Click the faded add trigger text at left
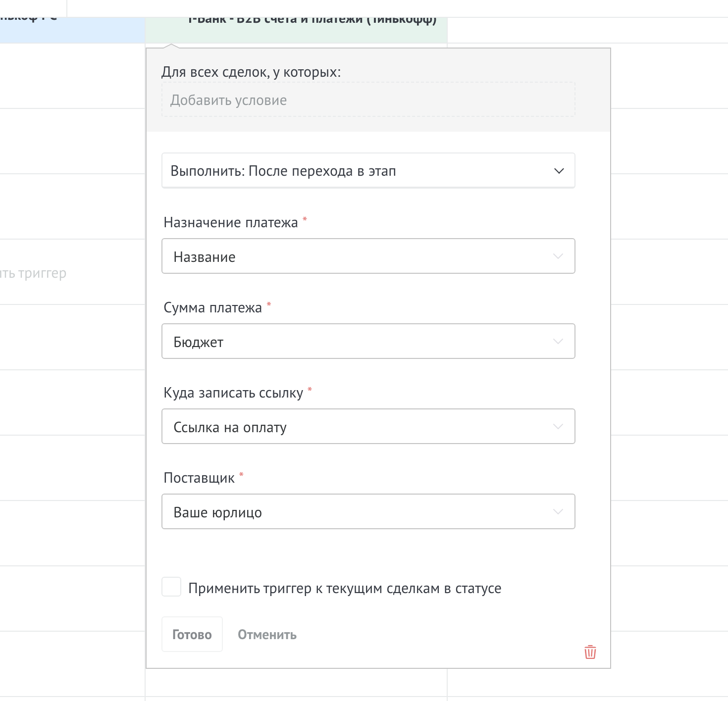 click(33, 273)
